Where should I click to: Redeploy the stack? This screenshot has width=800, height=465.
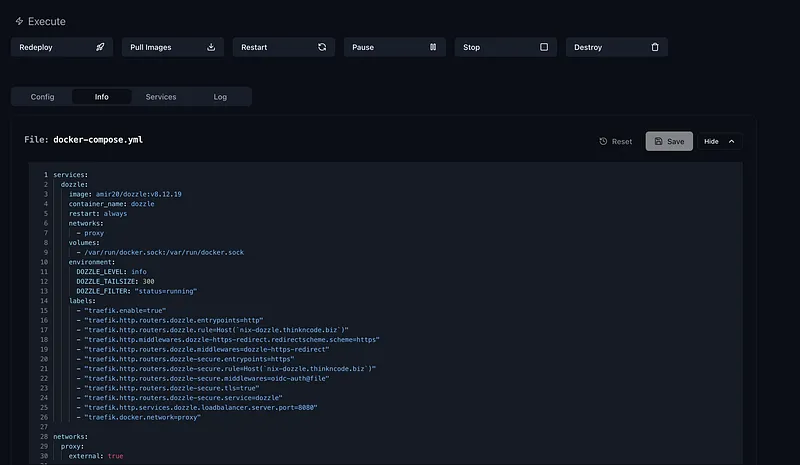[62, 47]
